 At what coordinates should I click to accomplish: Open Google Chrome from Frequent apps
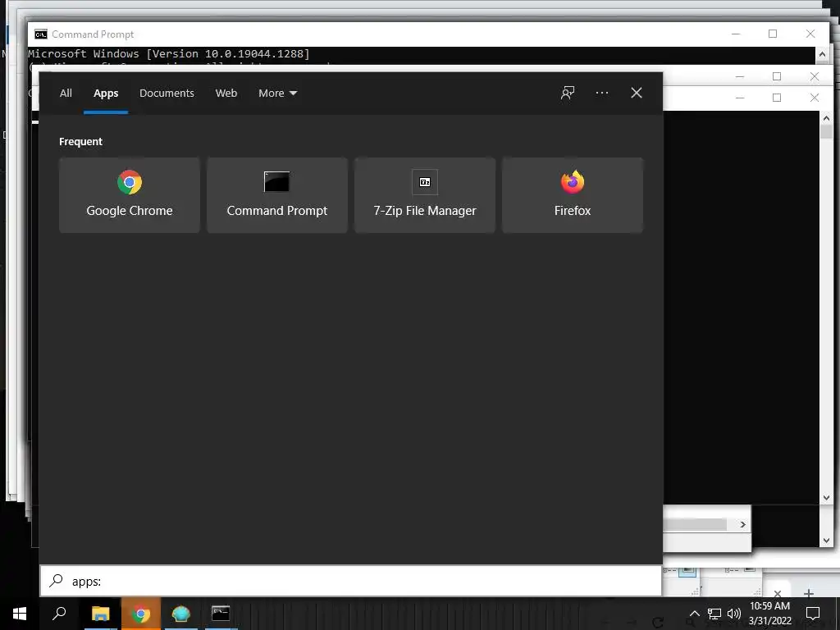tap(130, 195)
